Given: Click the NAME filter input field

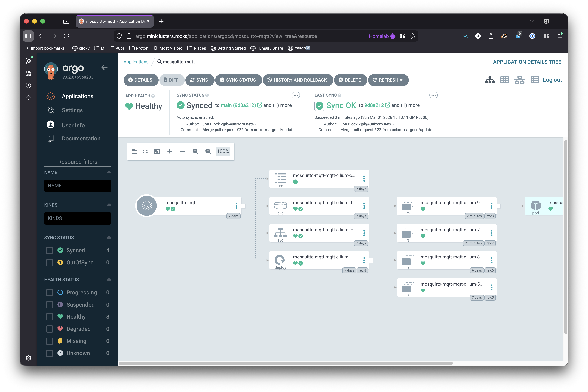Looking at the screenshot, I should [x=78, y=186].
